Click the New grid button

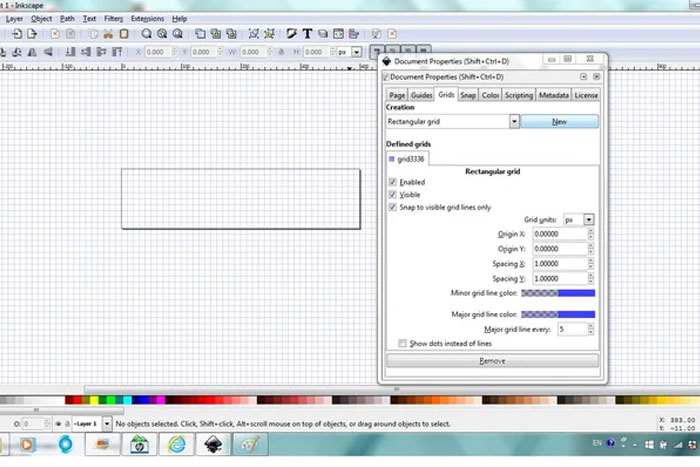click(559, 120)
